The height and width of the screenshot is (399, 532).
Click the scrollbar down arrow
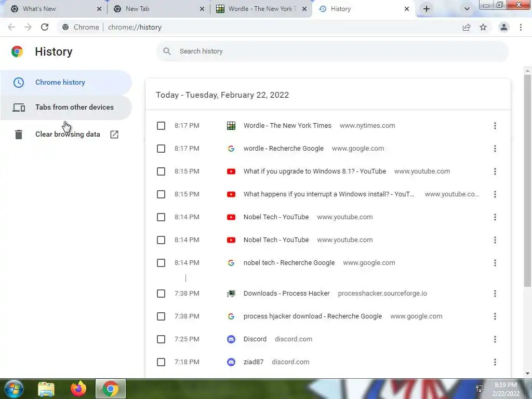tap(527, 374)
